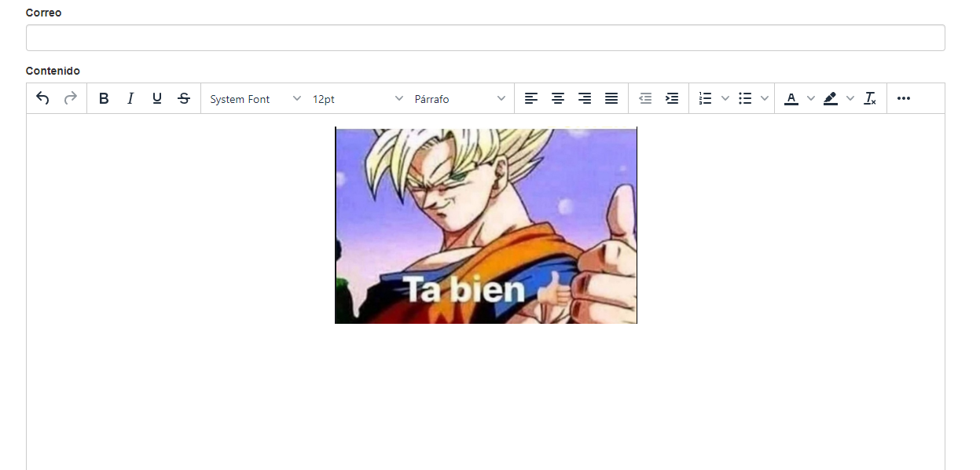Center align the text
The height and width of the screenshot is (470, 980).
(x=558, y=98)
